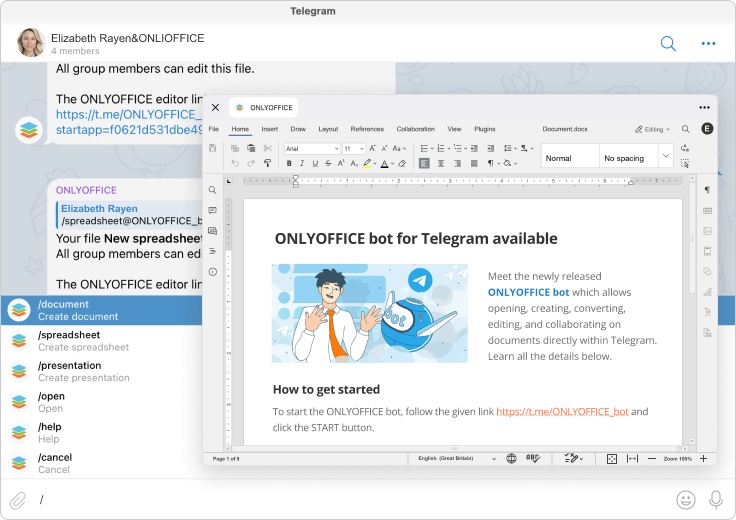Click the Increment font size icon

tap(372, 148)
